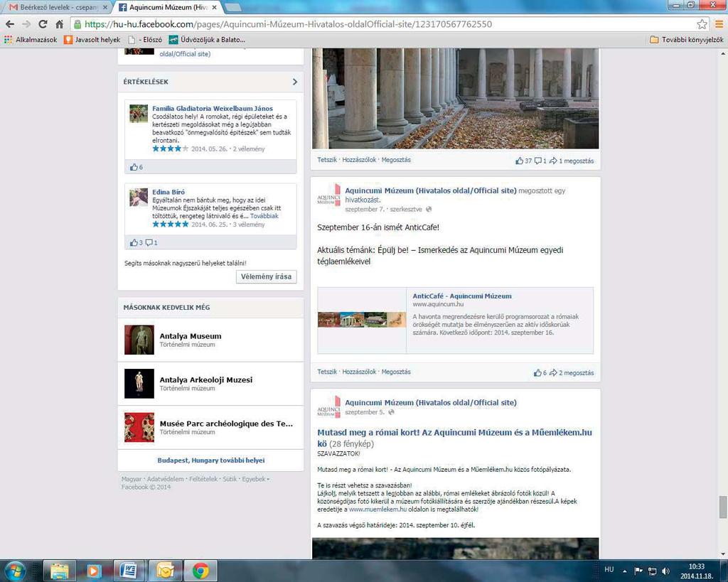Click the address bar URL
Viewport: 728px width, 582px height.
pyautogui.click(x=289, y=24)
